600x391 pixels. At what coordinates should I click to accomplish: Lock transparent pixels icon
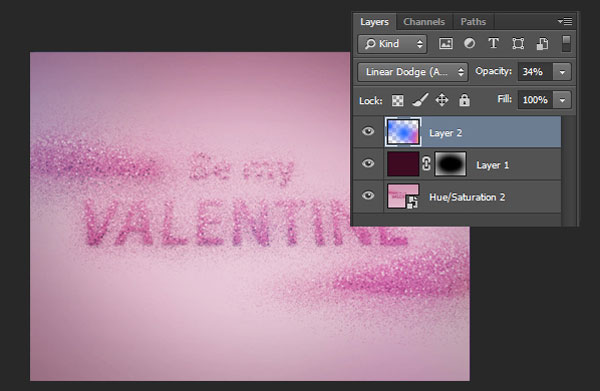pyautogui.click(x=398, y=101)
